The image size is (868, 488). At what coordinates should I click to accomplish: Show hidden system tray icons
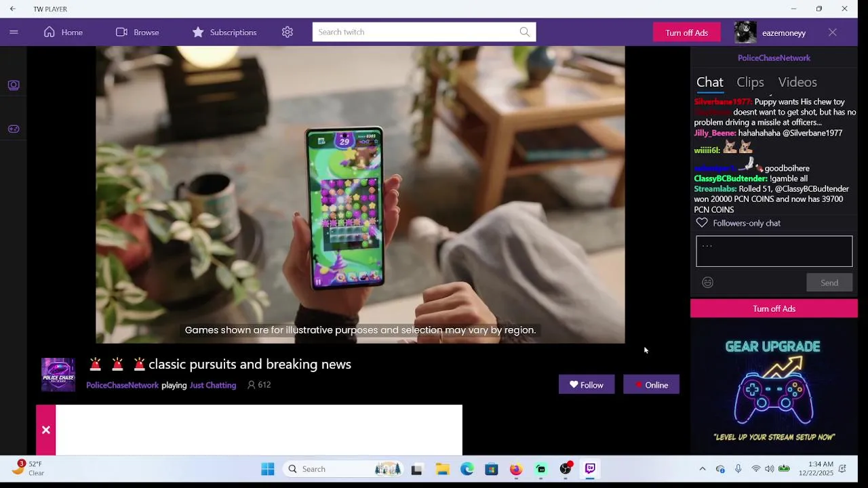tap(703, 469)
